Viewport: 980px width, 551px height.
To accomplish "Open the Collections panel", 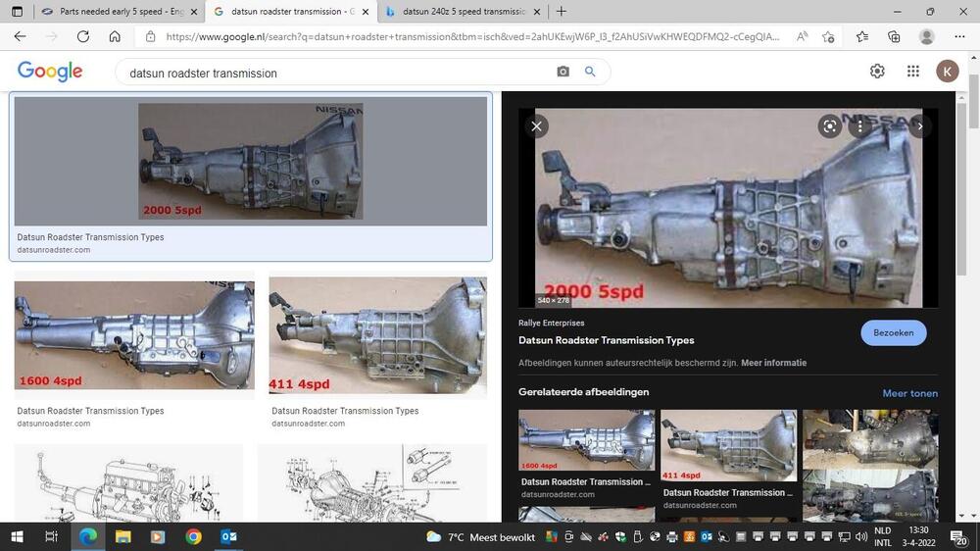I will pyautogui.click(x=894, y=37).
